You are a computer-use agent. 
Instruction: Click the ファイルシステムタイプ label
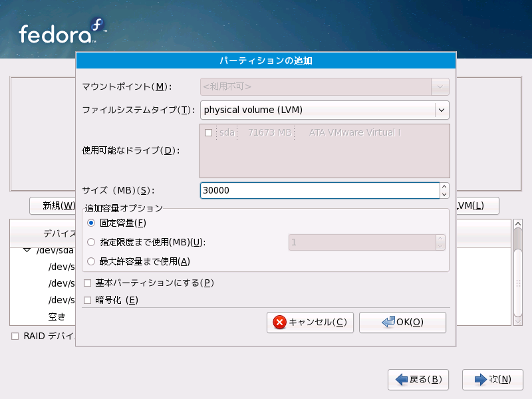[x=139, y=110]
